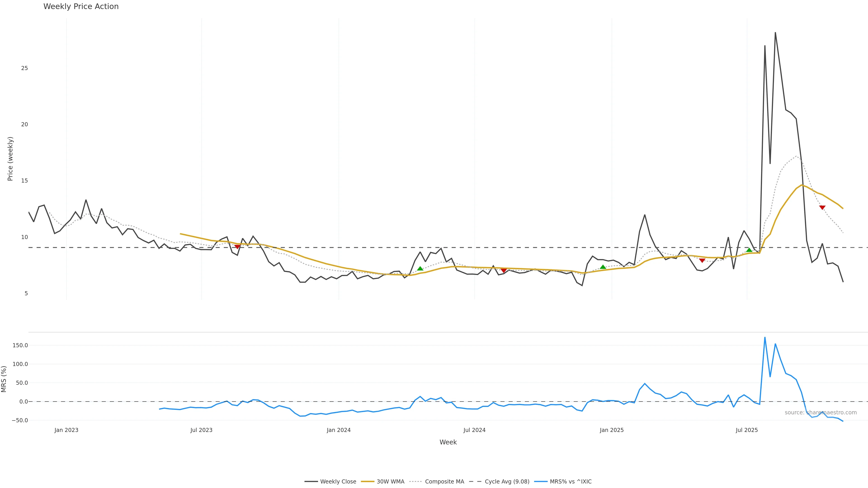
Task: Hide the 30W WMA series via legend
Action: 390,482
